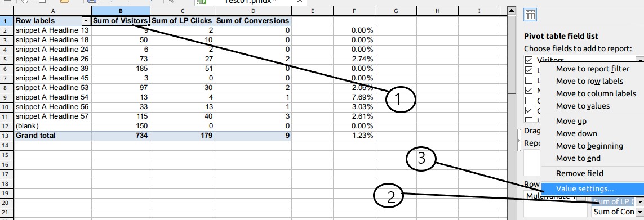The width and height of the screenshot is (644, 220).
Task: Click the select-all corner of the sheet
Action: [x=7, y=11]
